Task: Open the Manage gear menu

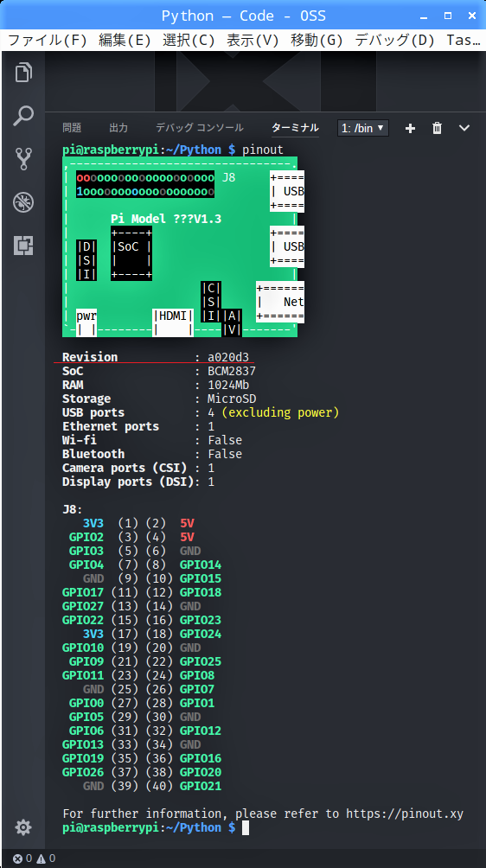Action: click(23, 827)
